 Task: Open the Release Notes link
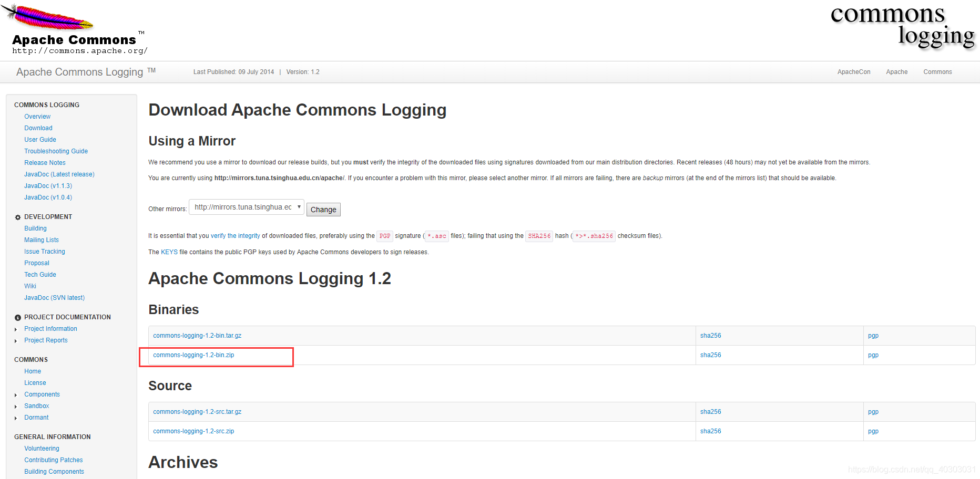tap(45, 163)
